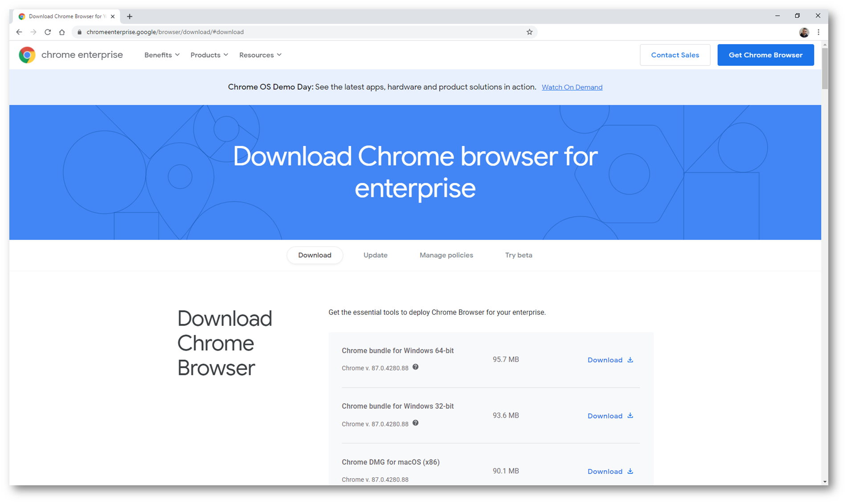Click download arrow icon for Windows 32-bit bundle
Screen dimensions: 847x504
[630, 415]
